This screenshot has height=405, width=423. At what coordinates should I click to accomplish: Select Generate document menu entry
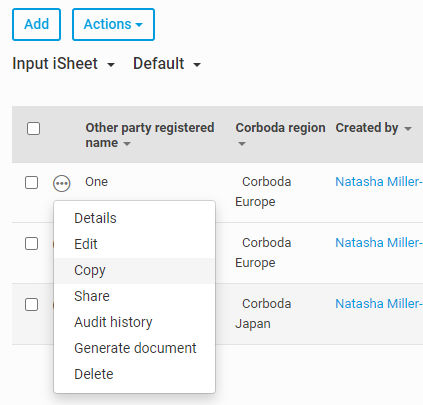point(134,348)
